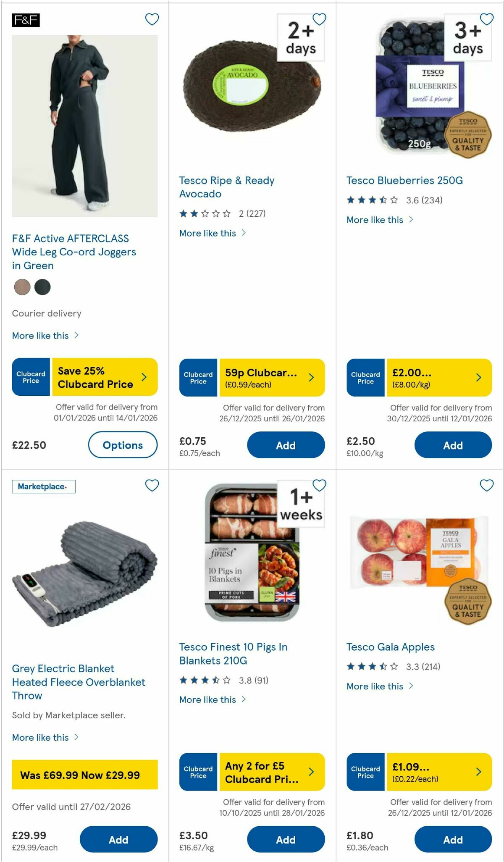Click Options for the AFTERCLASS joggers
504x862 pixels.
click(123, 445)
